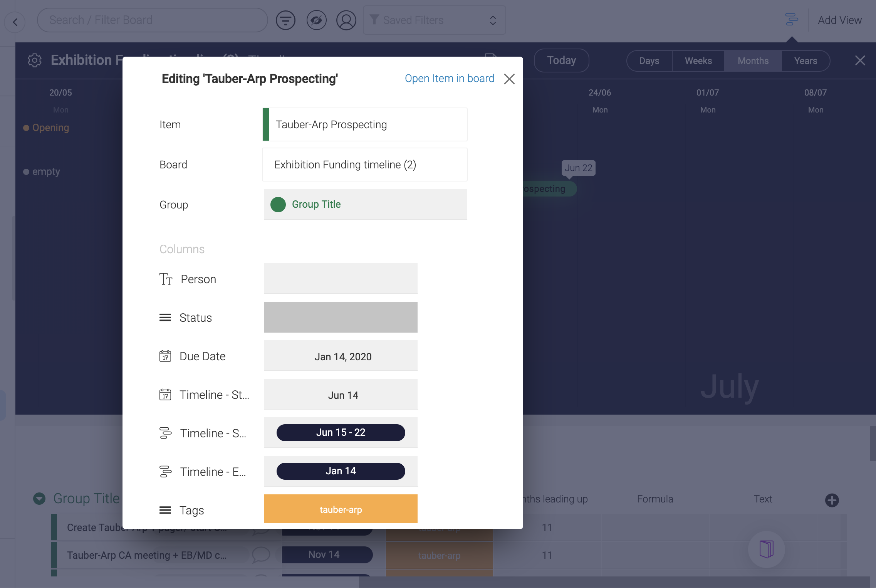Viewport: 876px width, 588px height.
Task: Switch timeline to Months
Action: tap(753, 61)
